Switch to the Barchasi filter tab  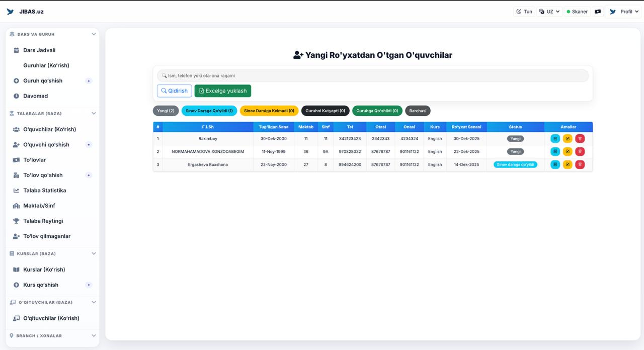click(418, 111)
